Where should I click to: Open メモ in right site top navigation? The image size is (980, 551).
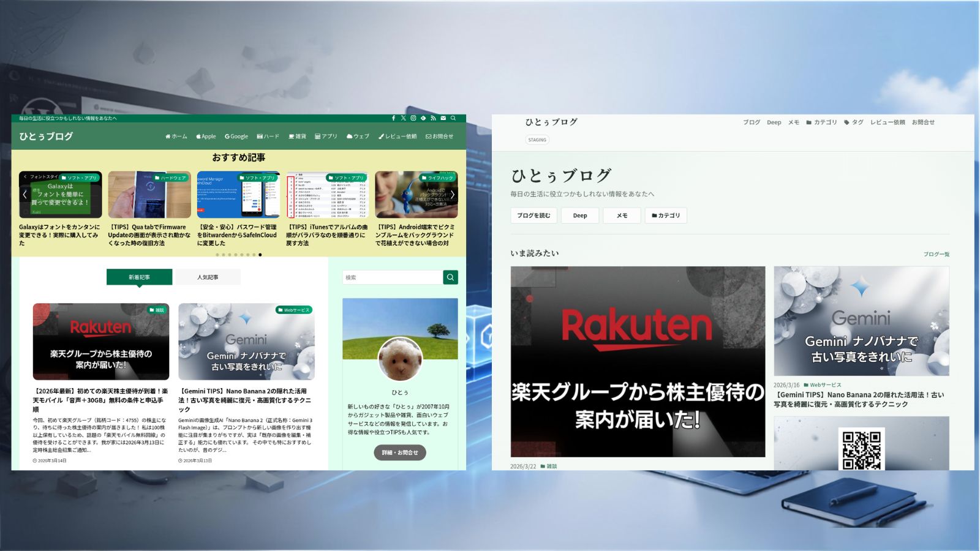tap(794, 122)
